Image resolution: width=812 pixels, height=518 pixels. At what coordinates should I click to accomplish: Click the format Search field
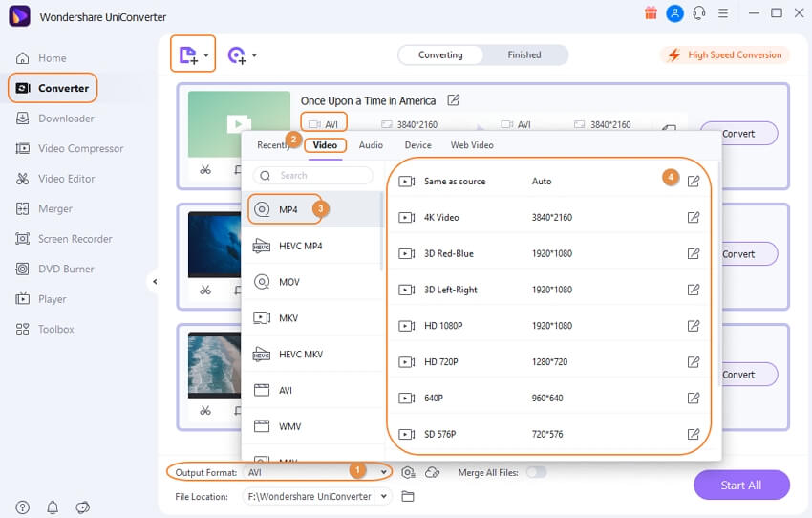313,176
